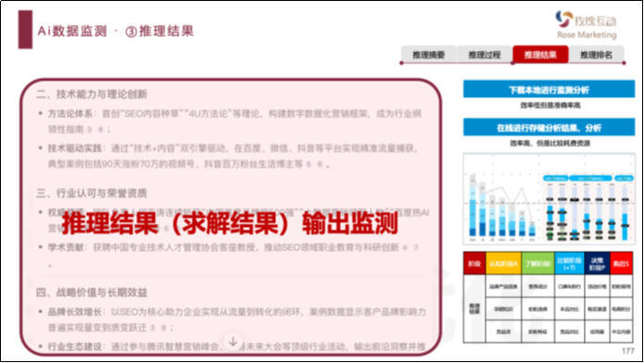This screenshot has width=644, height=363.
Task: Click the red overlay text 推理结果（求解结果）输出监测
Action: (x=230, y=224)
